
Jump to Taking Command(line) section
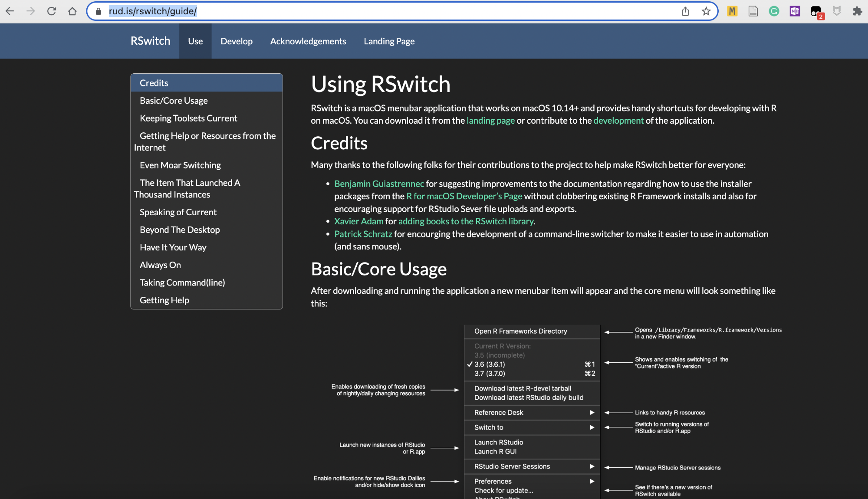[x=207, y=282]
